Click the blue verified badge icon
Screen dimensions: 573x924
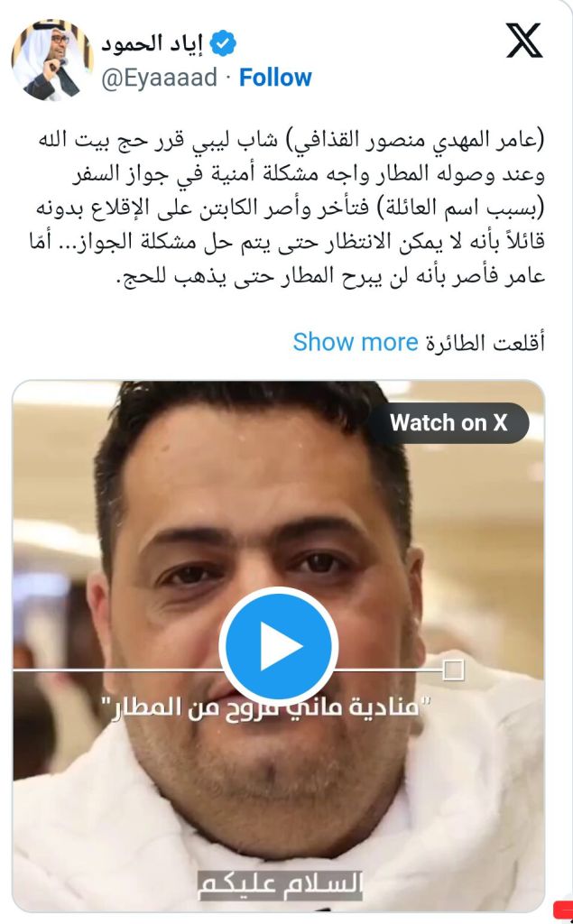pyautogui.click(x=223, y=44)
